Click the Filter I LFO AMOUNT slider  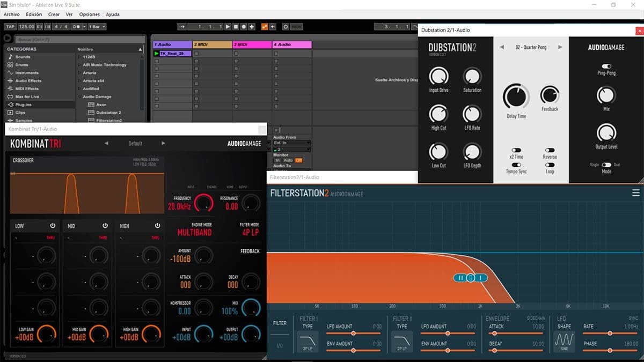click(354, 333)
